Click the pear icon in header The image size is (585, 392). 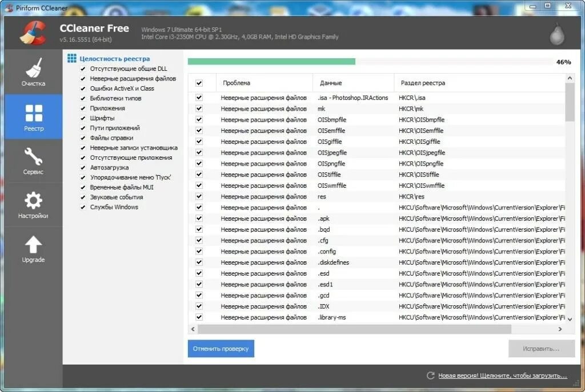[556, 34]
